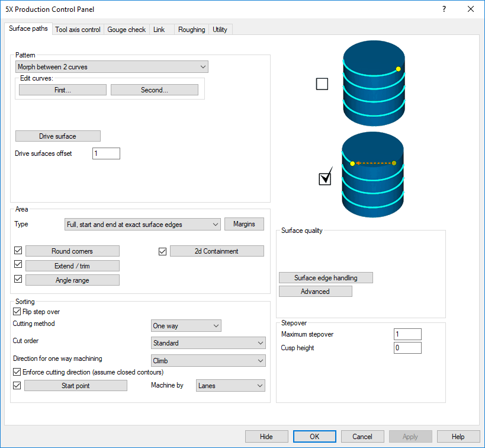
Task: Click the Cancel button
Action: tap(362, 437)
